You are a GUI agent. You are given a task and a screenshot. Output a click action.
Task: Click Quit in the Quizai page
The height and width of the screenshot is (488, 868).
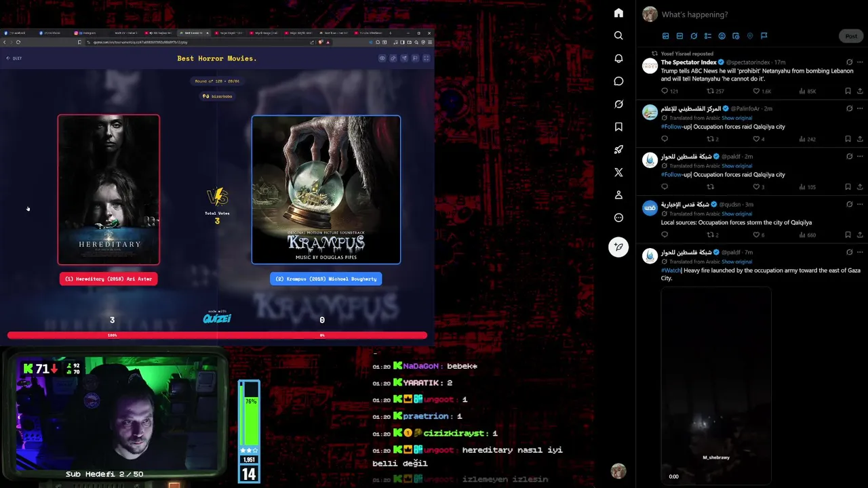[14, 58]
